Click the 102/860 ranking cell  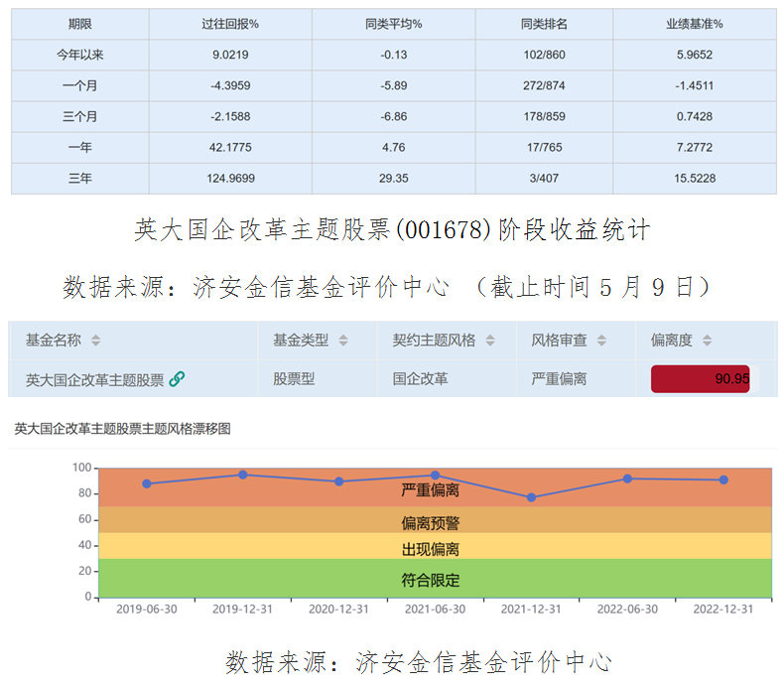point(544,55)
